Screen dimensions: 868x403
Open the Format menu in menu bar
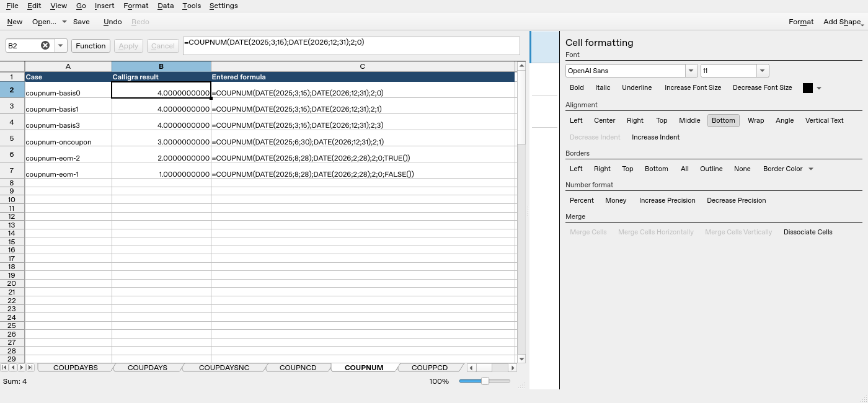pyautogui.click(x=136, y=6)
